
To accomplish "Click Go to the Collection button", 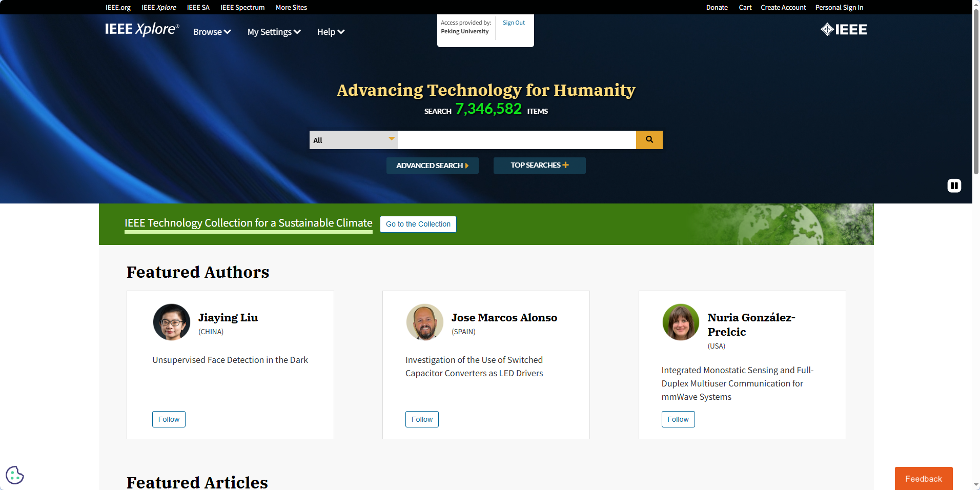I will coord(418,224).
